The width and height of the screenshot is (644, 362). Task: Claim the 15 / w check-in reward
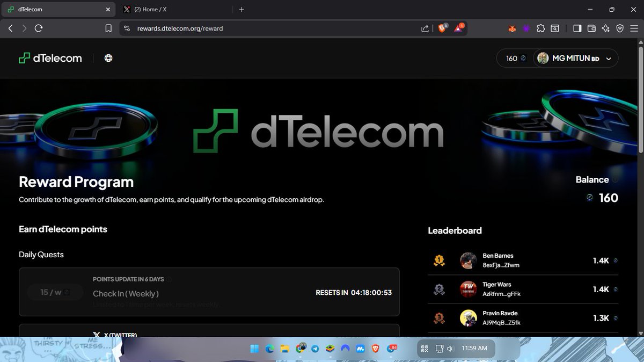(x=55, y=292)
